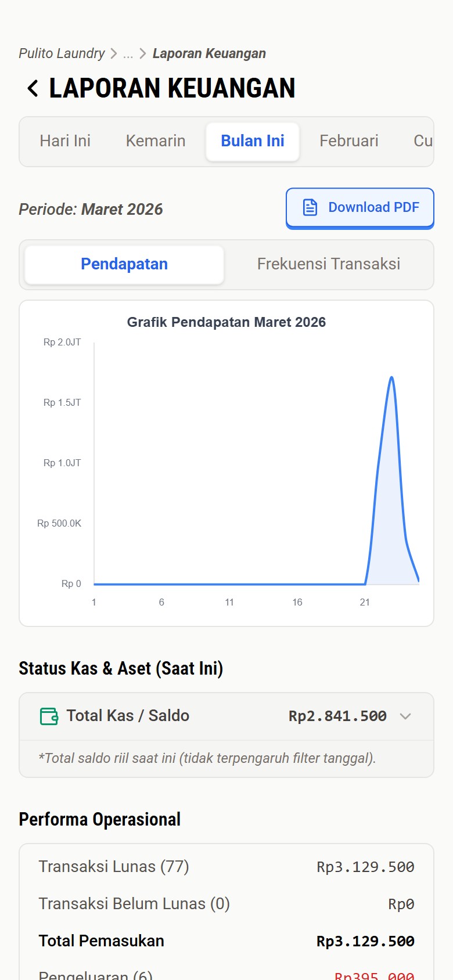
Task: Show the Pendapatan chart view
Action: [124, 264]
